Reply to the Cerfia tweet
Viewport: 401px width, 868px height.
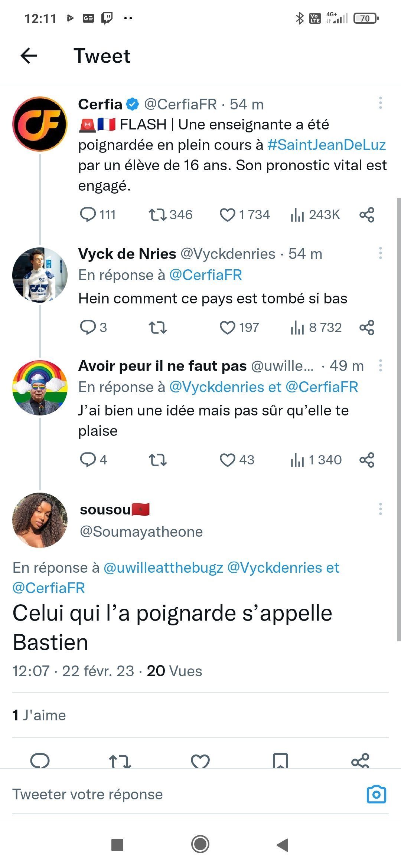pos(88,215)
